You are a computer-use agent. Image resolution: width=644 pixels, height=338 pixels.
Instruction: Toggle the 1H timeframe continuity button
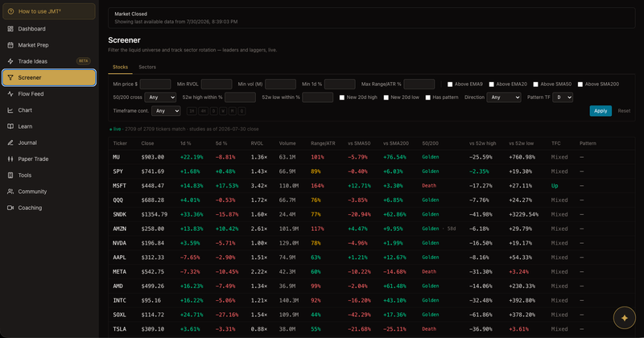[x=192, y=111]
